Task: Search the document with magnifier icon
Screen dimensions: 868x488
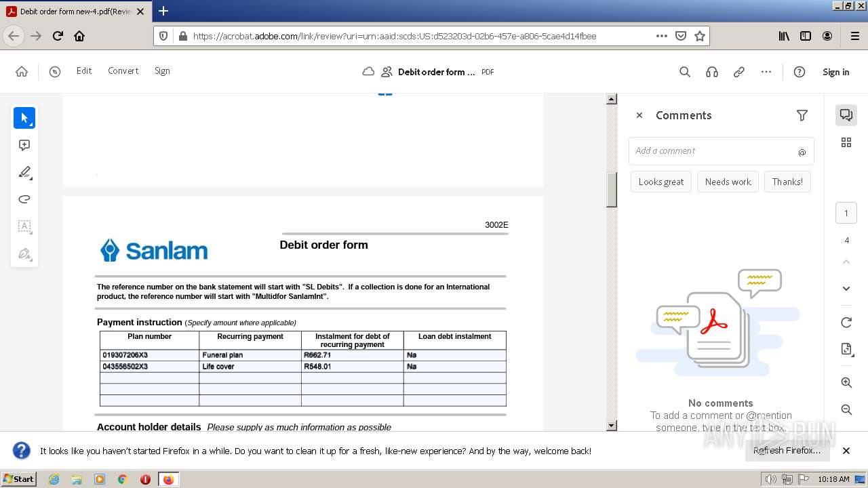Action: coord(685,72)
